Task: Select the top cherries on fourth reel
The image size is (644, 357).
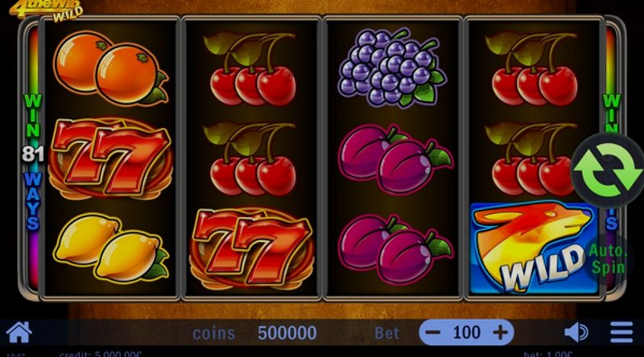Action: point(532,68)
